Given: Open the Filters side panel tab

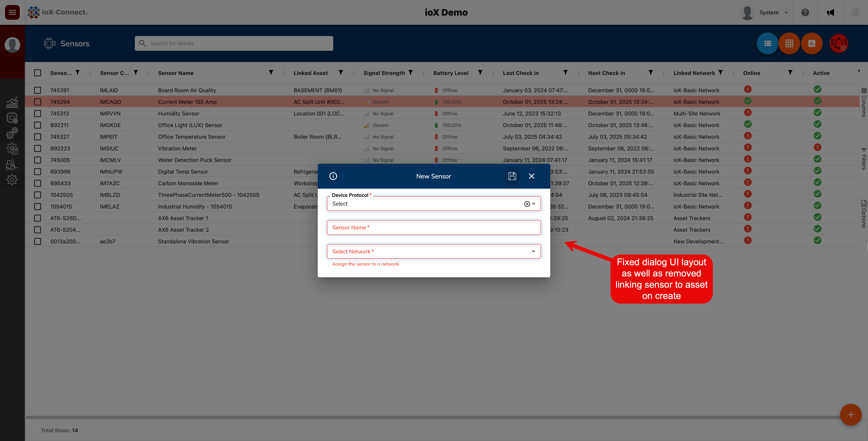Looking at the screenshot, I should (x=864, y=159).
